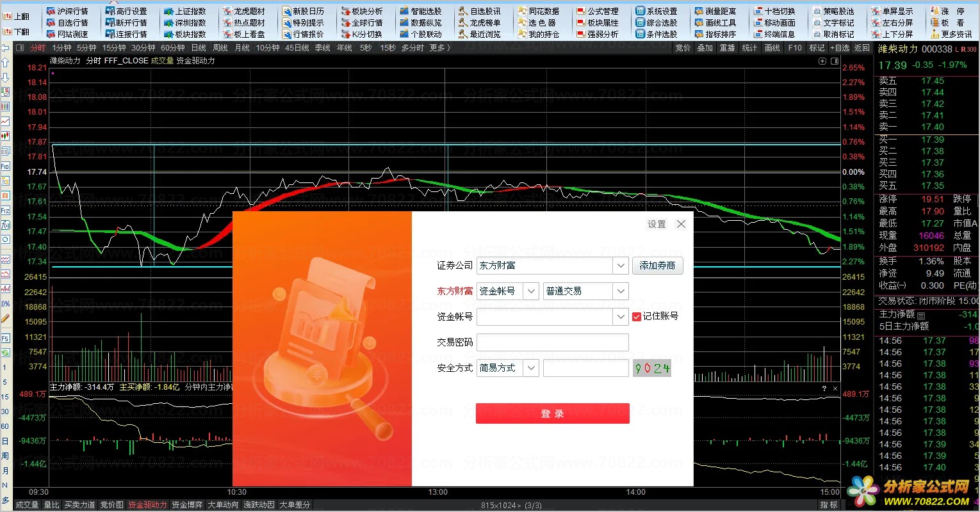Open 上证指数 index
The height and width of the screenshot is (512, 980).
point(185,11)
